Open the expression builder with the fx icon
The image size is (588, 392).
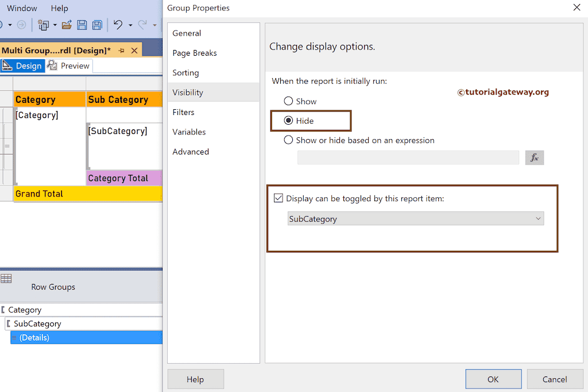(x=535, y=157)
